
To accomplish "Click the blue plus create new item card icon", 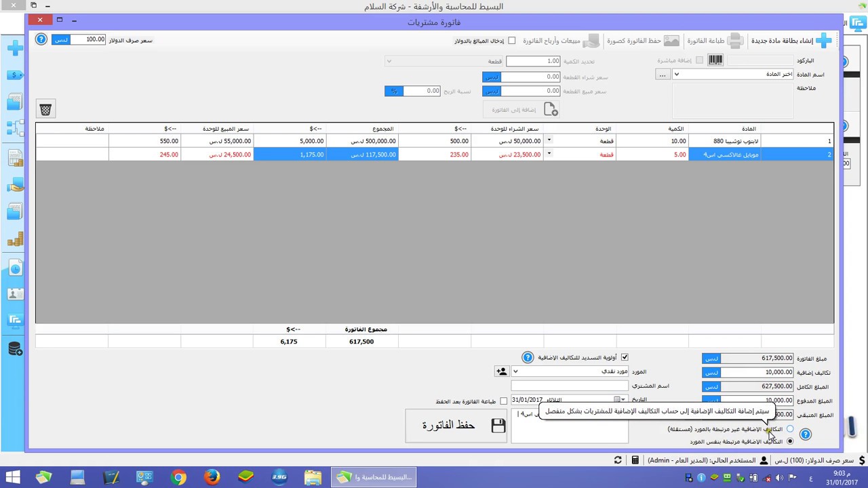I will (x=824, y=41).
